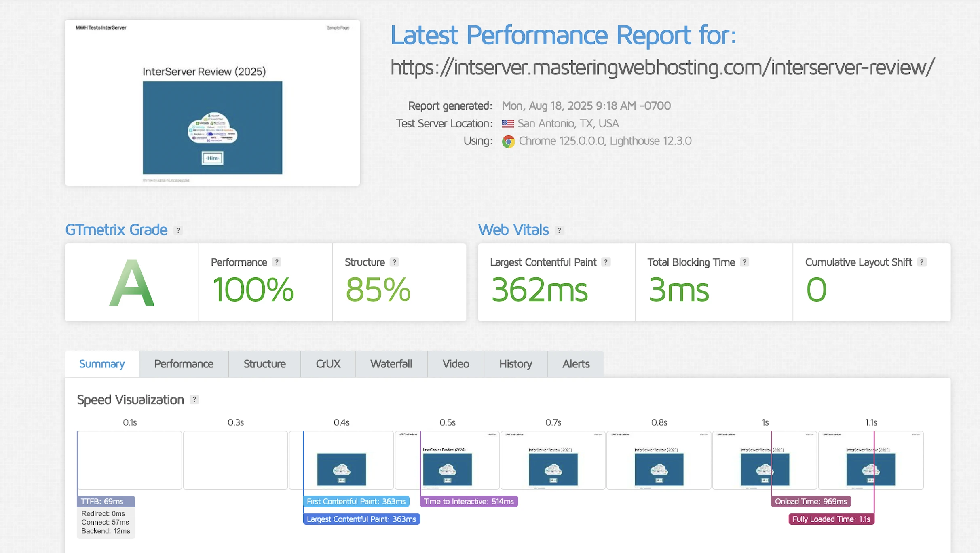Image resolution: width=980 pixels, height=553 pixels.
Task: Click help icon next to GTmetrix Grade
Action: tap(178, 230)
